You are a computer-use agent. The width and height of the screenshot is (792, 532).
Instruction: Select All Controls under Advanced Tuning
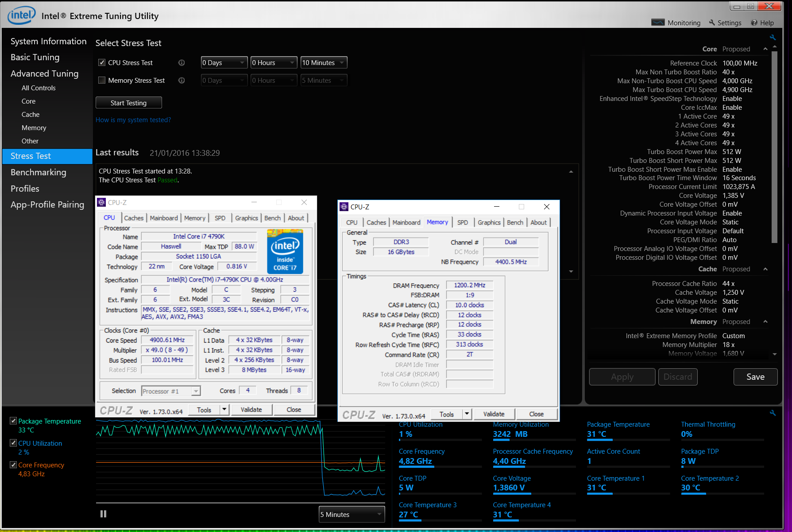tap(39, 88)
